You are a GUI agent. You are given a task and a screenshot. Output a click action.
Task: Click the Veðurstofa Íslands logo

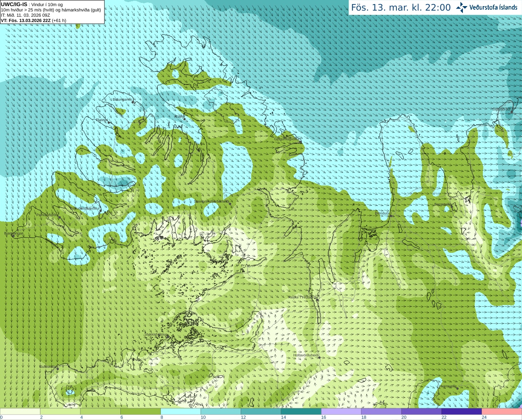(487, 7)
